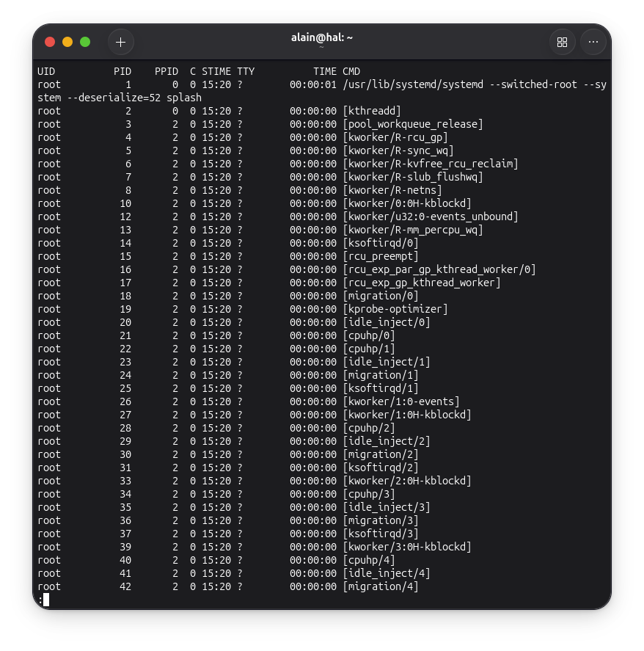The width and height of the screenshot is (644, 651).
Task: Click the [kworker/u32:0-events_unbound] process entry
Action: point(431,217)
